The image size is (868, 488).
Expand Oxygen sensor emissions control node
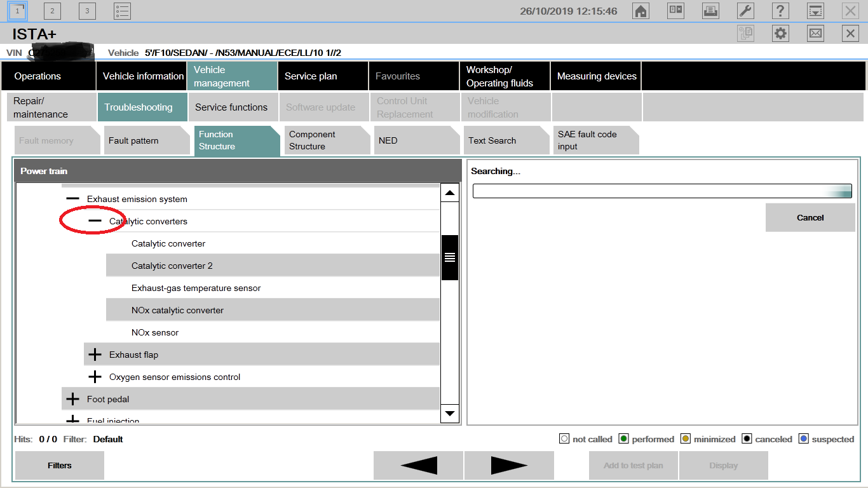click(95, 377)
